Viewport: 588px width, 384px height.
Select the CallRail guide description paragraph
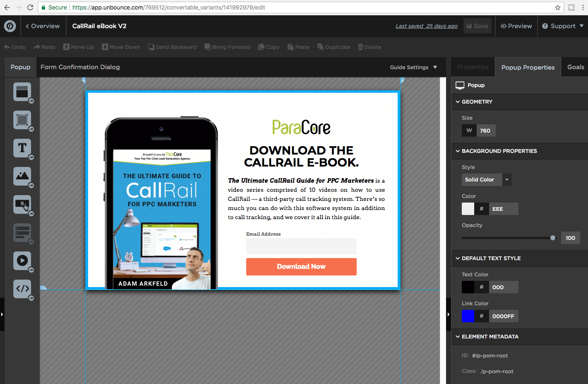point(306,199)
